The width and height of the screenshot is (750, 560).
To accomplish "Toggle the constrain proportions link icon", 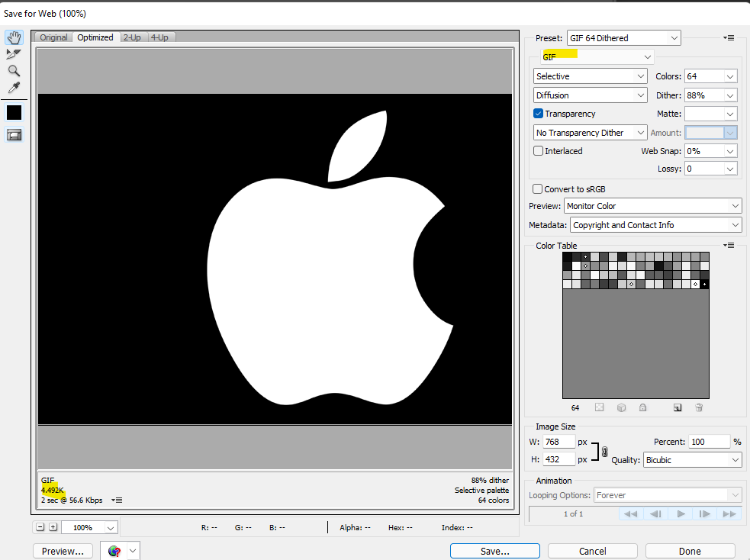I will pyautogui.click(x=604, y=452).
